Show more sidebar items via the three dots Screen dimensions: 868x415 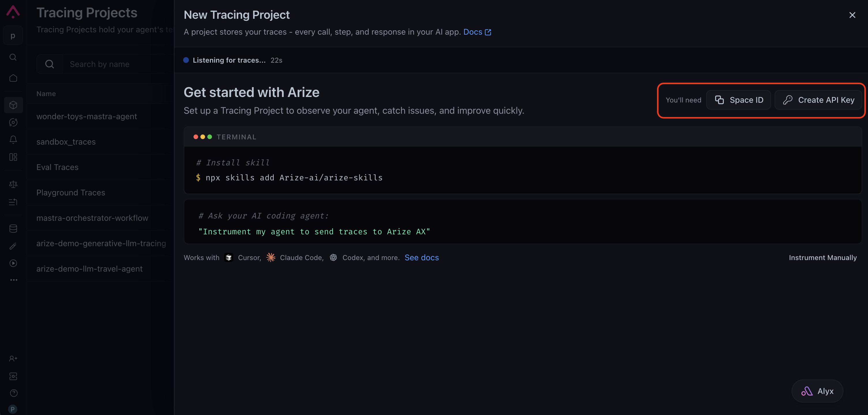tap(14, 280)
